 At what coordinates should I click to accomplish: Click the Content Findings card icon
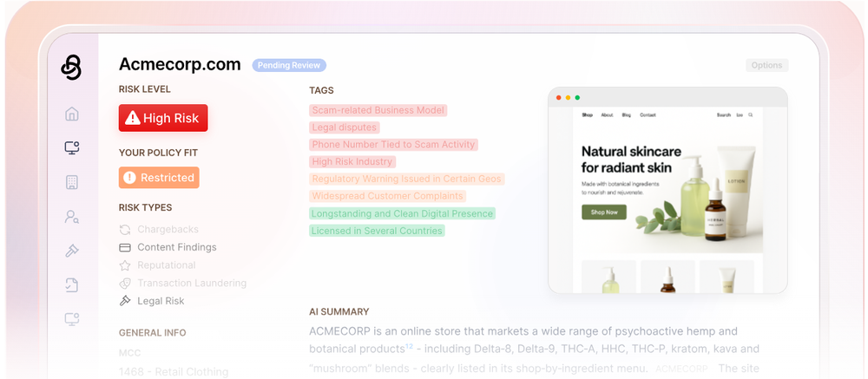(125, 247)
